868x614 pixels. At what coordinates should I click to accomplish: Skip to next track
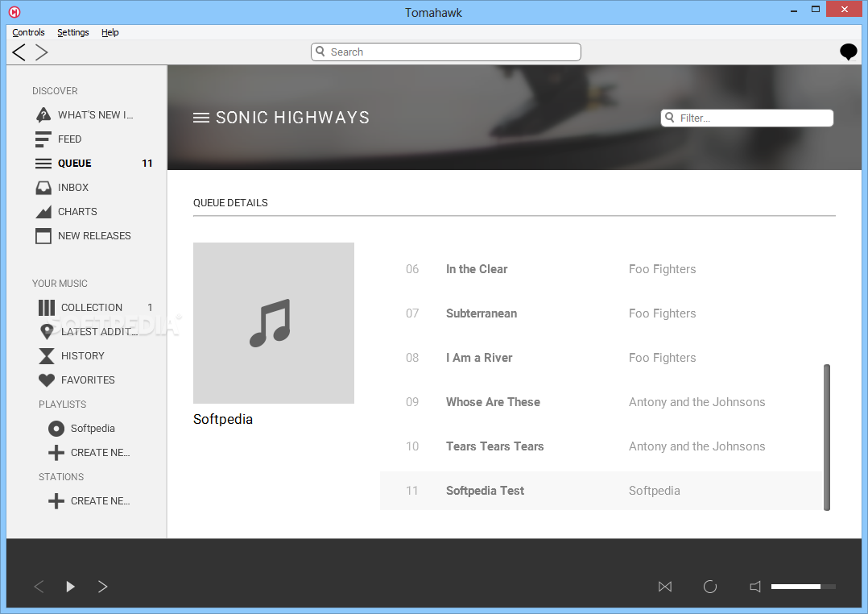coord(102,587)
